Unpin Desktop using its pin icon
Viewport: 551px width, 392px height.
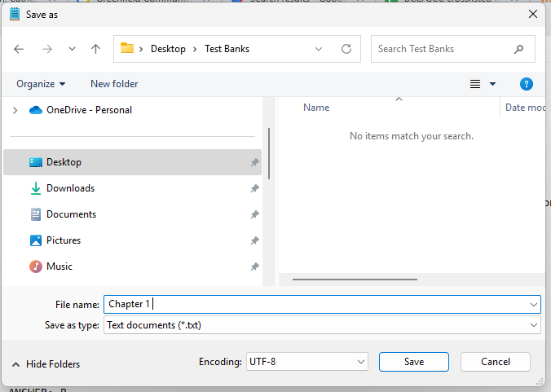click(255, 162)
